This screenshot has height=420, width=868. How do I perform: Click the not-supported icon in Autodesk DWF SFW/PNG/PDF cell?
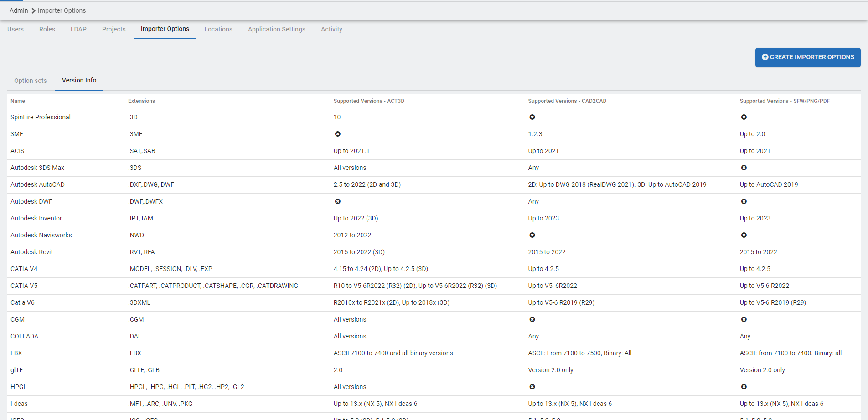click(x=744, y=201)
